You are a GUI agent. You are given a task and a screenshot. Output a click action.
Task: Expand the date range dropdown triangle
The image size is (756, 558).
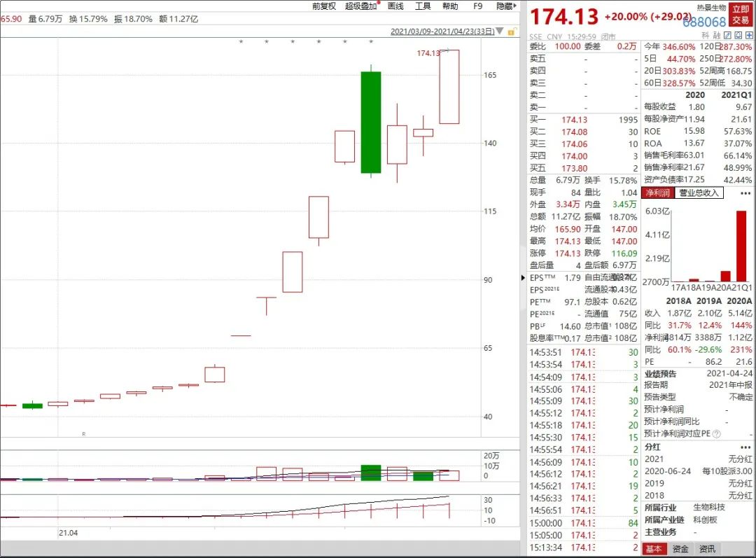coord(501,32)
